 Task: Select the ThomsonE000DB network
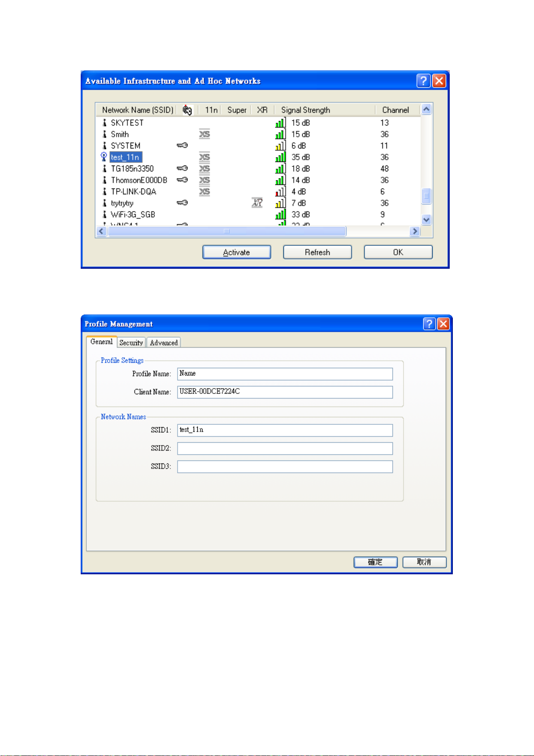(x=258, y=180)
